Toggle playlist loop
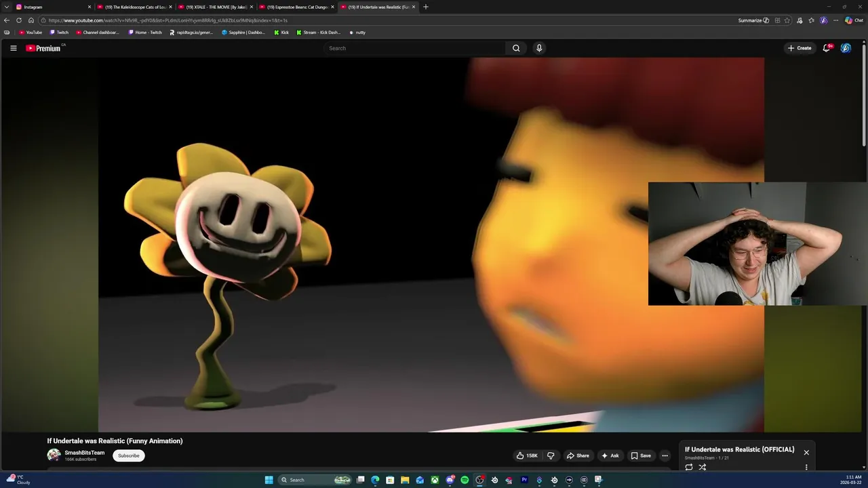Screen dimensions: 868x488 click(x=689, y=467)
